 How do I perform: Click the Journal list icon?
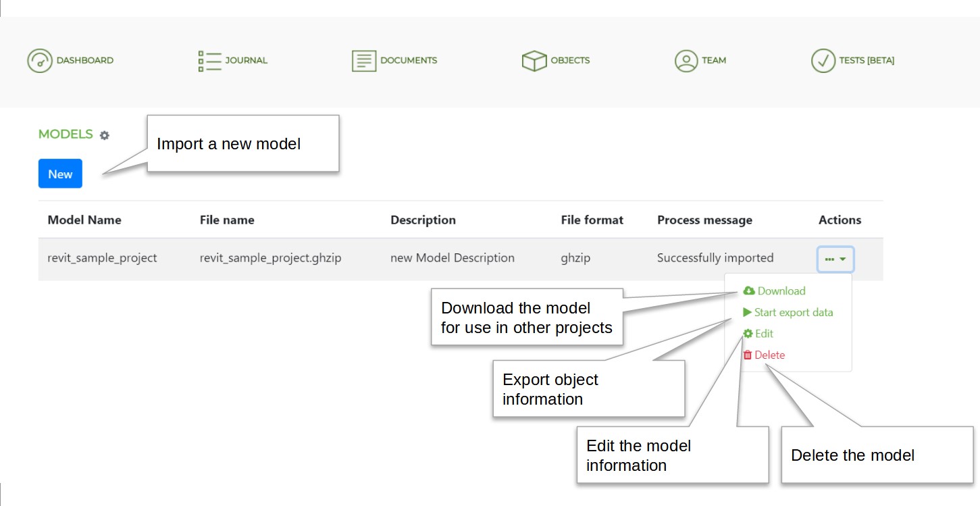(210, 60)
